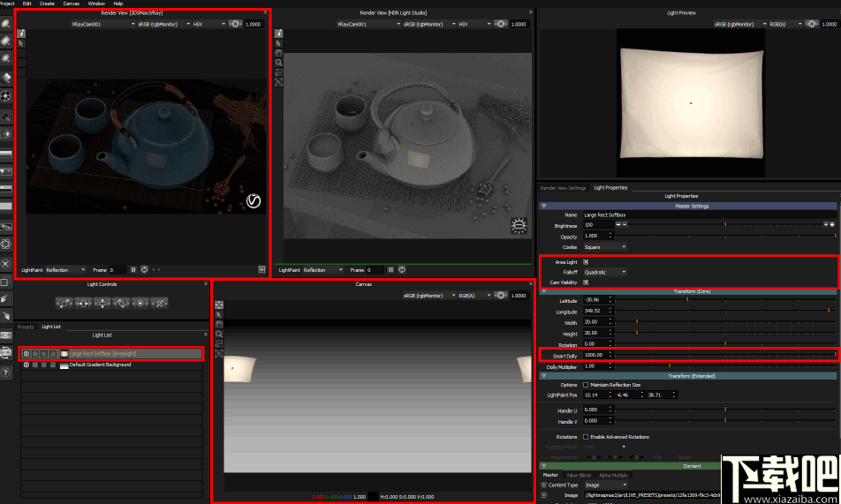
Task: Toggle Area Light checkbox
Action: [586, 262]
